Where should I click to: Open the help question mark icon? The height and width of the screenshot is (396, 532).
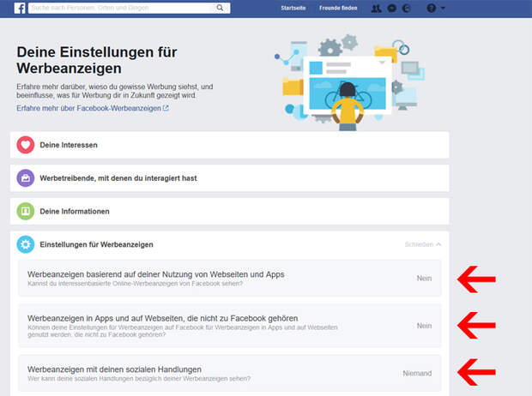point(432,8)
